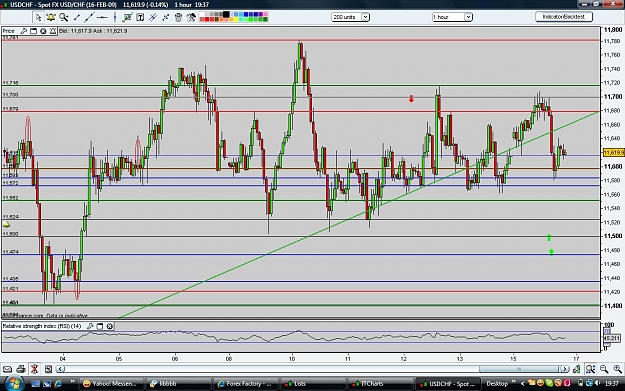The height and width of the screenshot is (391, 625).
Task: Select the horizontal line drawing tool
Action: tap(102, 17)
